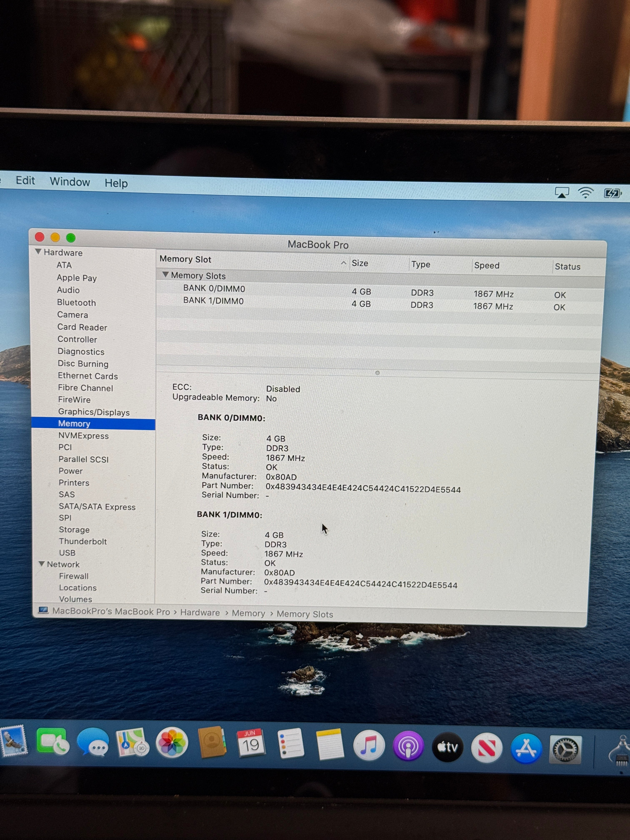The image size is (630, 840).
Task: Open the Edit menu
Action: [x=25, y=180]
